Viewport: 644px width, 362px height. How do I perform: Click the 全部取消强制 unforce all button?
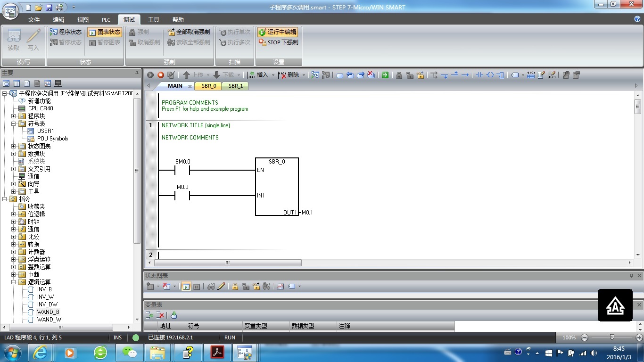pyautogui.click(x=189, y=32)
